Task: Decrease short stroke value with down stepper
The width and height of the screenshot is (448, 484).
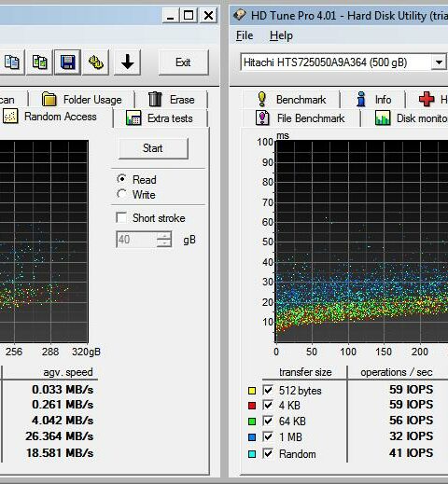Action: pos(164,243)
